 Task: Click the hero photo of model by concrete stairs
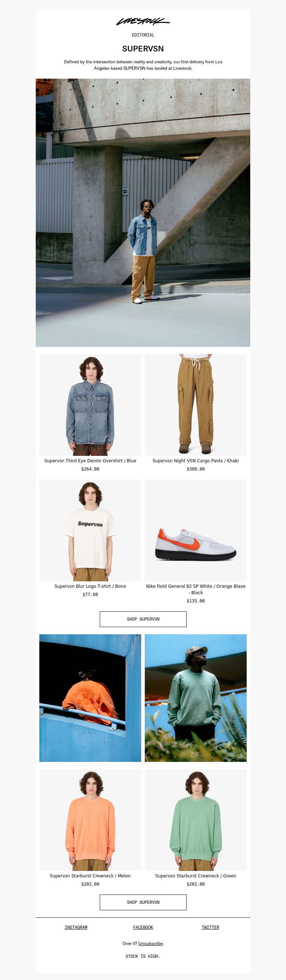143,213
